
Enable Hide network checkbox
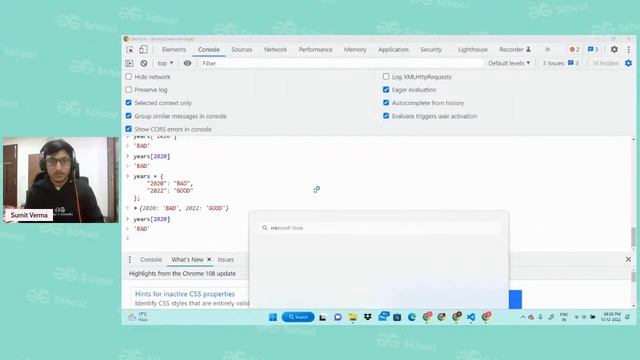click(x=129, y=77)
